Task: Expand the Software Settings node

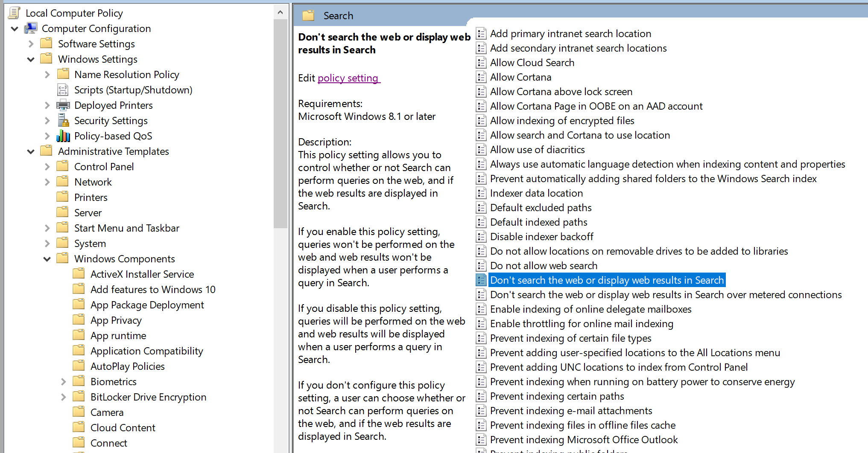Action: (31, 44)
